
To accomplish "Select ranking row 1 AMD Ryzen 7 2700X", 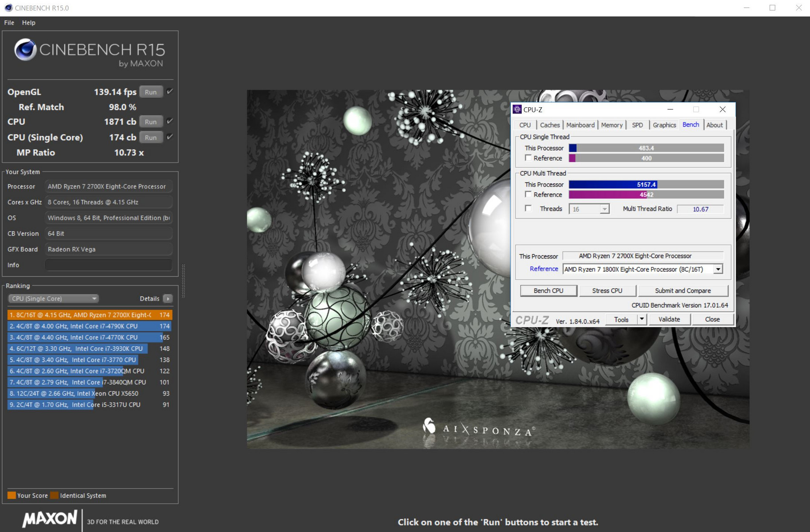I will (90, 315).
